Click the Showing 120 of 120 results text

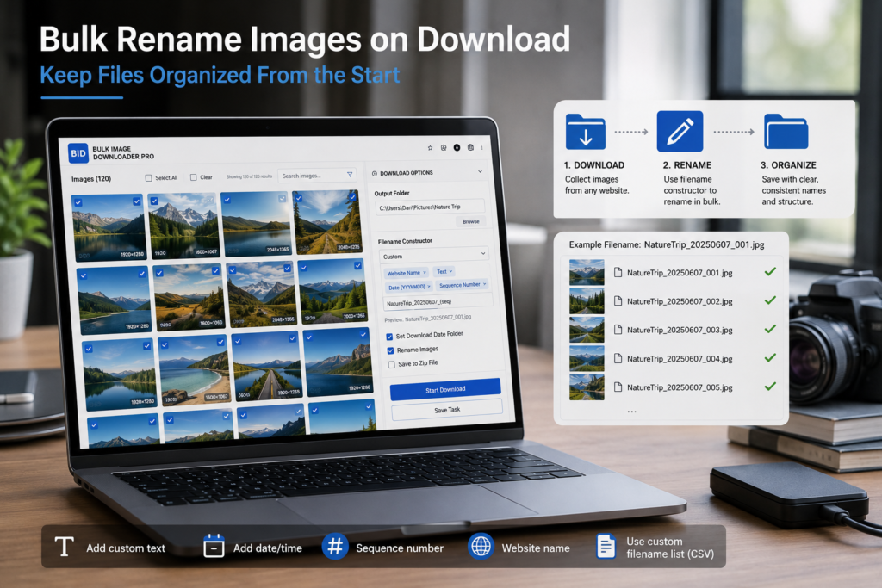[249, 176]
